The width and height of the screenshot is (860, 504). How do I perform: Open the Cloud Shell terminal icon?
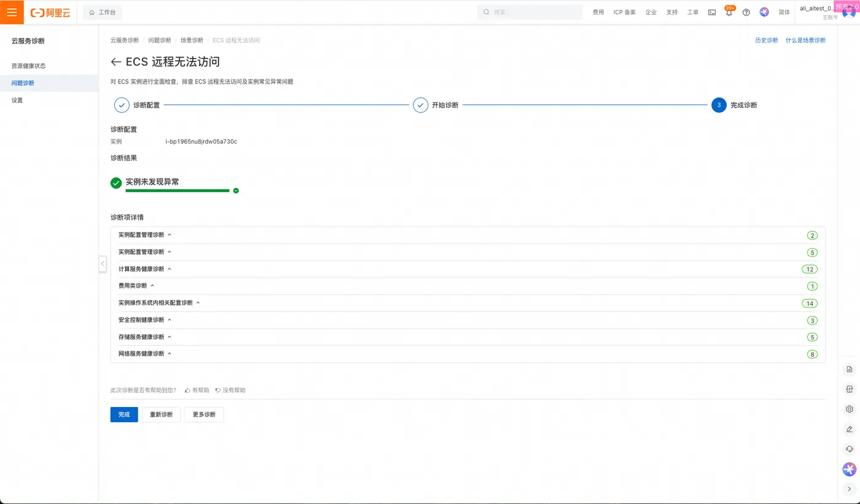pyautogui.click(x=712, y=12)
